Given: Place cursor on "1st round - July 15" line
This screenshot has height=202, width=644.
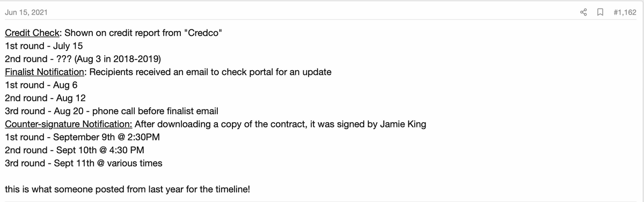Looking at the screenshot, I should (x=43, y=46).
